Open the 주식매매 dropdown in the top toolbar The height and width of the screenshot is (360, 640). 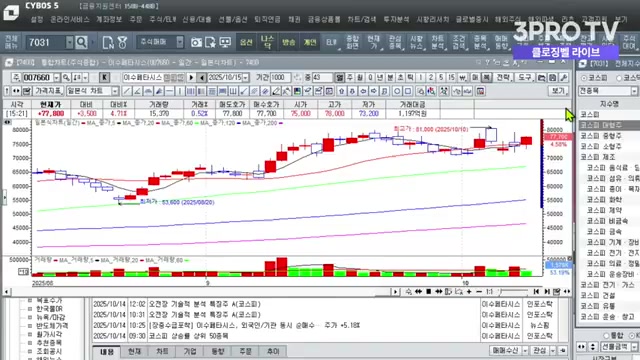[x=180, y=42]
